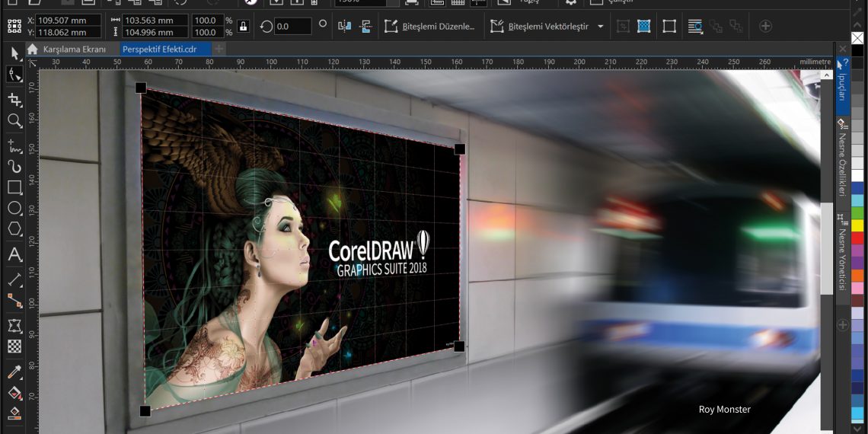Click the Roy Monster credit text
Image resolution: width=868 pixels, height=434 pixels.
pyautogui.click(x=725, y=410)
